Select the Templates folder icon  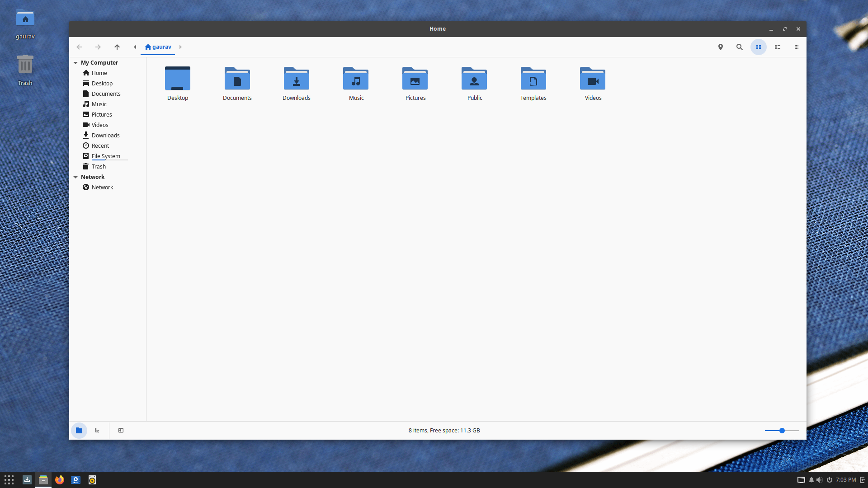point(533,79)
